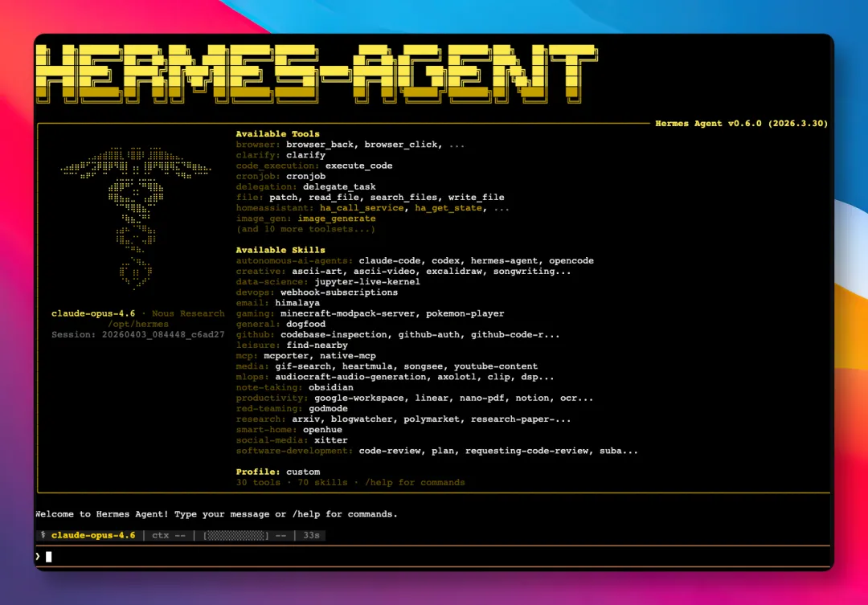Click the 'Available Skills' heading
Viewport: 868px width, 605px height.
click(x=280, y=250)
